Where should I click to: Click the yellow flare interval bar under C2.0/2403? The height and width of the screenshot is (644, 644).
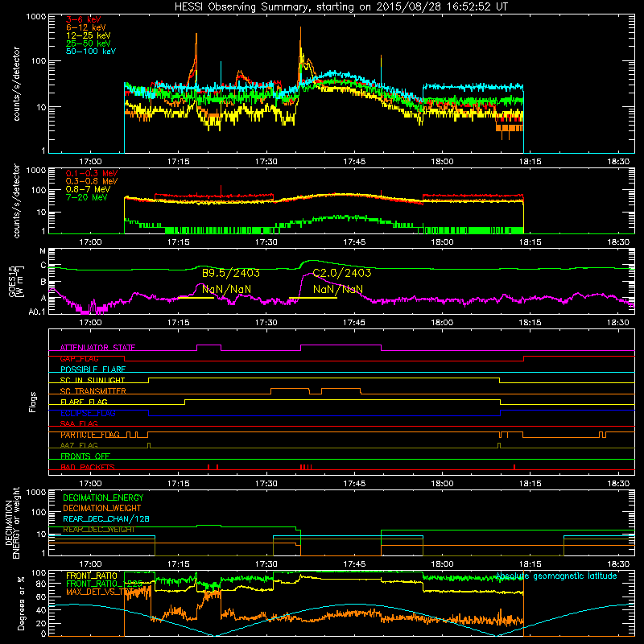point(313,298)
